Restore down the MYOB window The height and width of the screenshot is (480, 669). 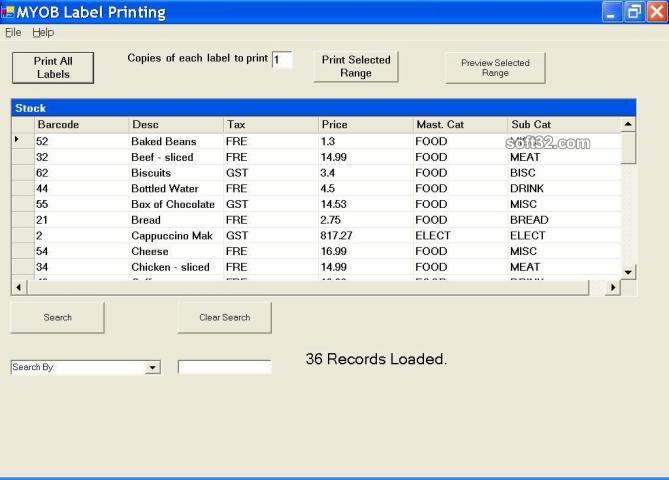click(634, 12)
